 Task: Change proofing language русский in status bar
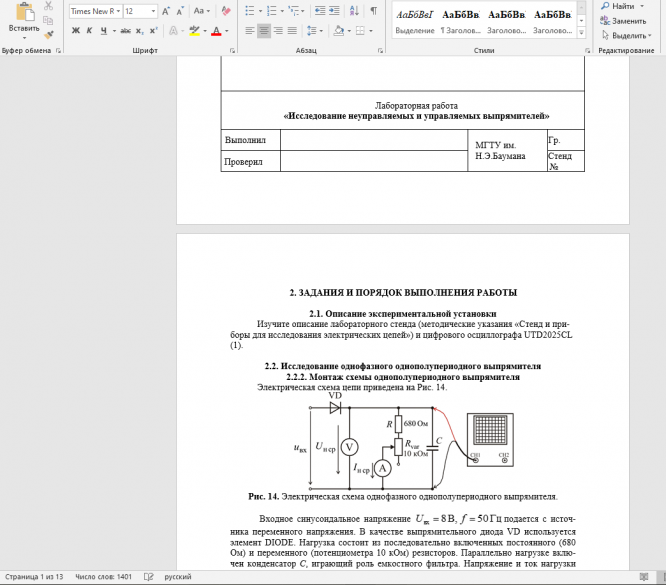178,577
